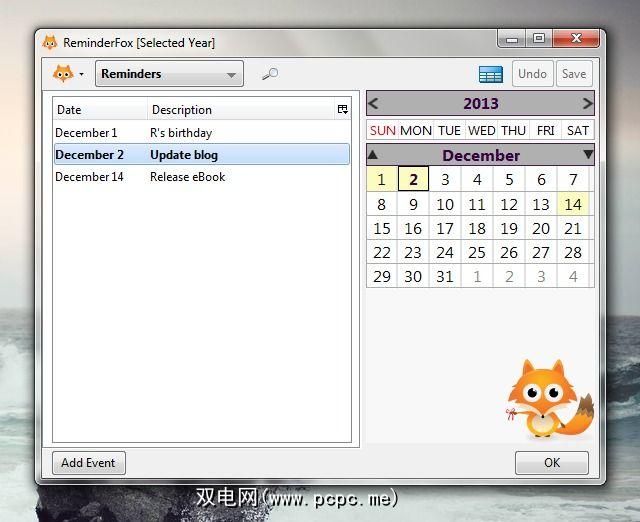Maximize the ReminderFox window

539,39
